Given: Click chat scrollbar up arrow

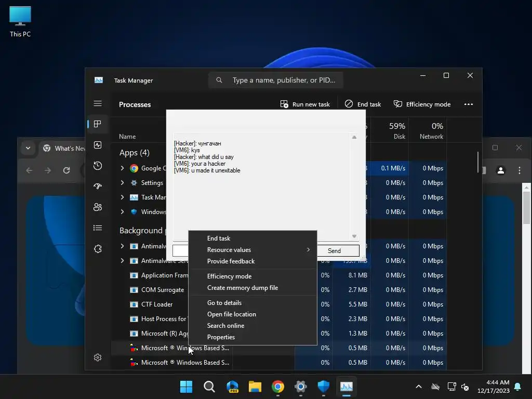Looking at the screenshot, I should [x=354, y=137].
